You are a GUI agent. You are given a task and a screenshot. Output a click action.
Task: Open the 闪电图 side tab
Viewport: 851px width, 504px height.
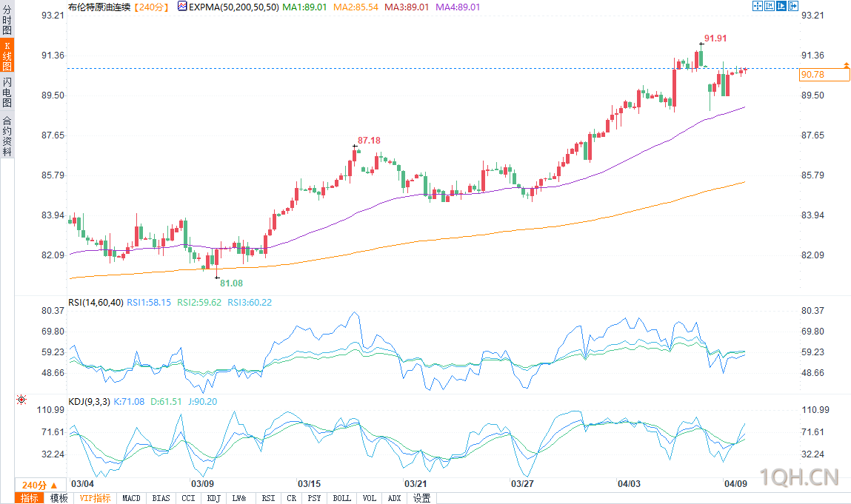point(7,92)
